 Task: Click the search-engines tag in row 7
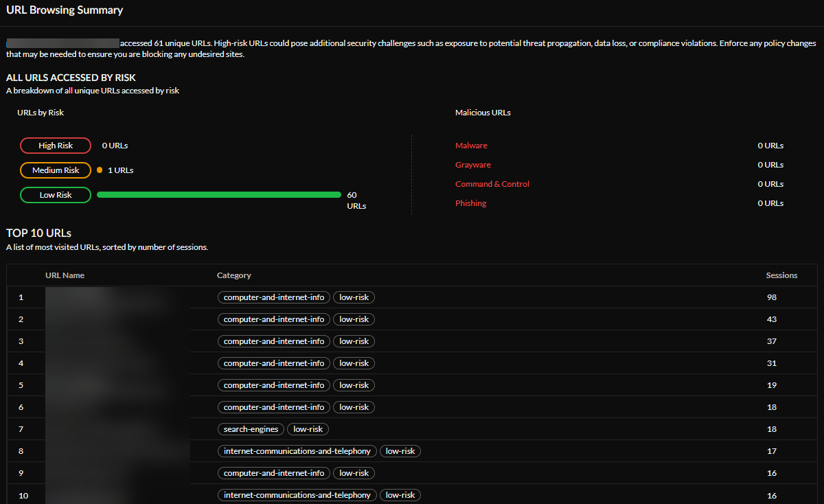coord(251,429)
